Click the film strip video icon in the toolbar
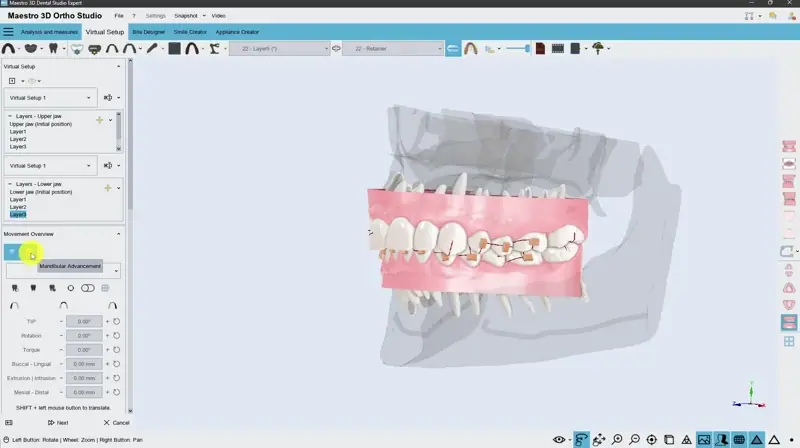Image resolution: width=800 pixels, height=448 pixels. [x=558, y=48]
